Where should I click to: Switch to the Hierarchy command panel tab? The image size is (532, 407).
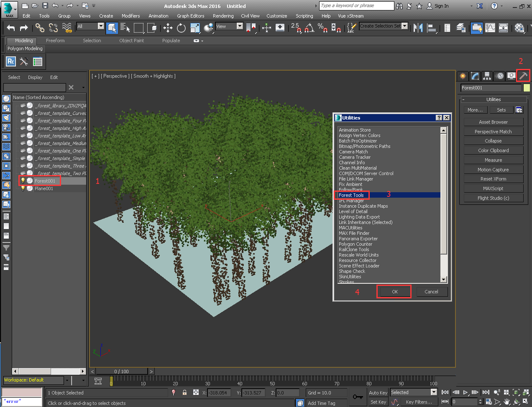click(487, 76)
